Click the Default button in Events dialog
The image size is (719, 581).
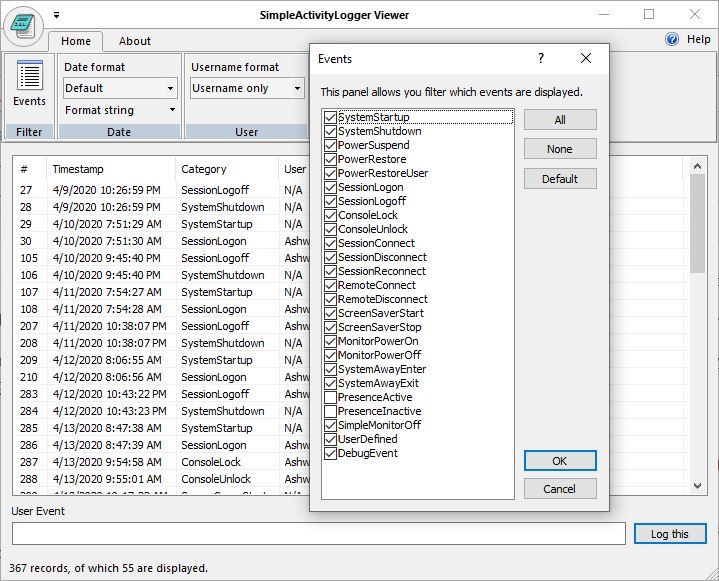coord(560,179)
